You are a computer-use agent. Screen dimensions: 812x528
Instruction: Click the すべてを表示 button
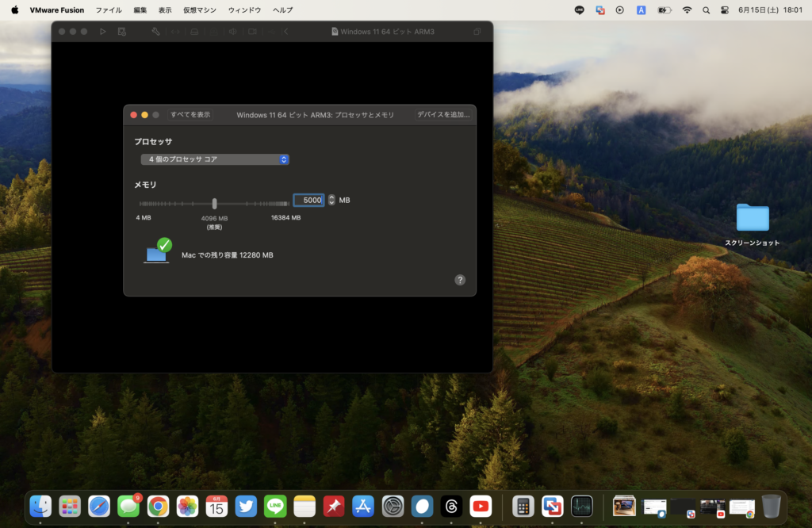[x=190, y=115]
